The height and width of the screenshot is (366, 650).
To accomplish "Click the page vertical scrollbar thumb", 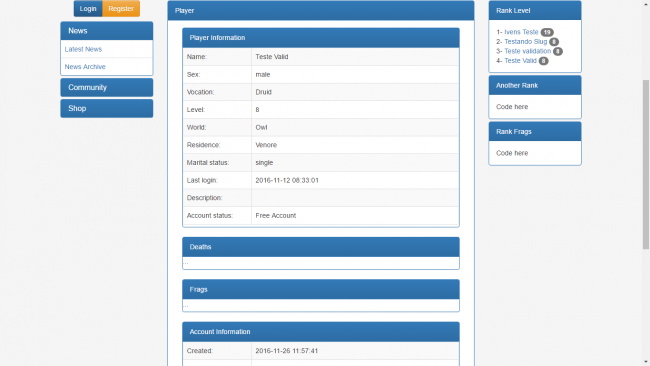I will point(646,165).
